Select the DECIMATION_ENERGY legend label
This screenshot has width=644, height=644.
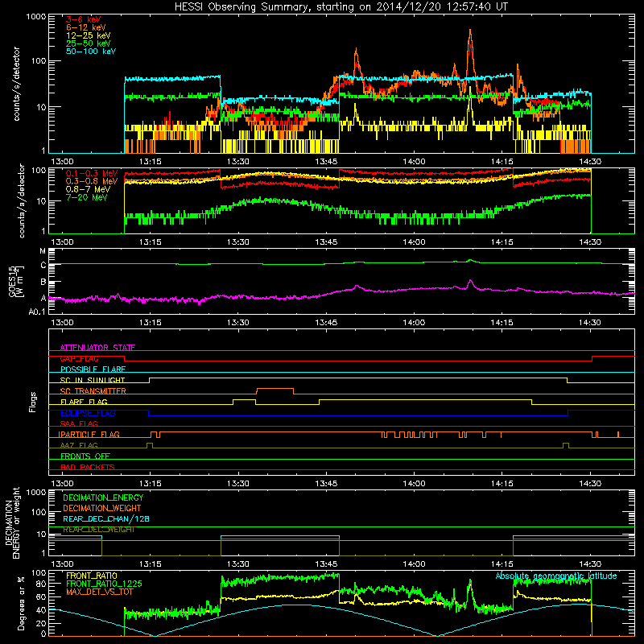[103, 497]
